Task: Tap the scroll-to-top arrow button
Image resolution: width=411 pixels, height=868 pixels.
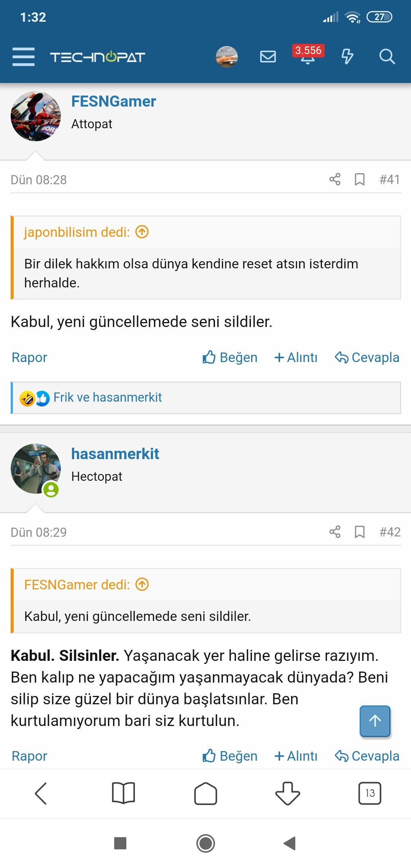Action: pos(375,721)
